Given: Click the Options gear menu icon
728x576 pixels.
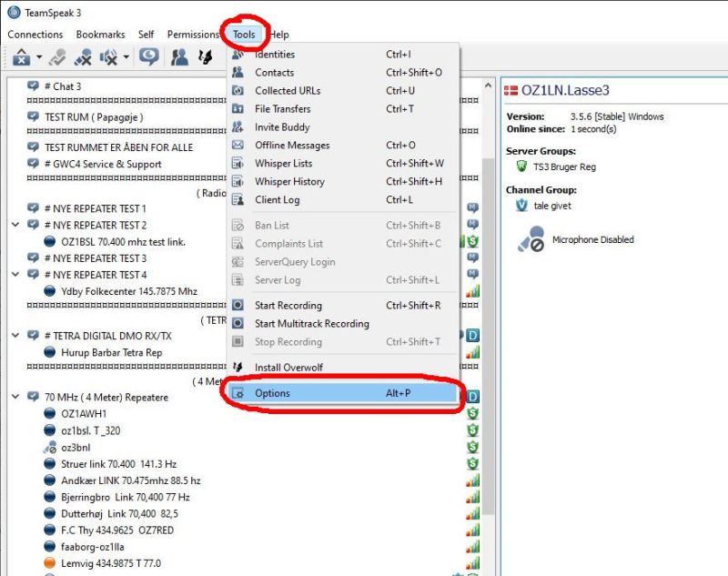Looking at the screenshot, I should 238,393.
